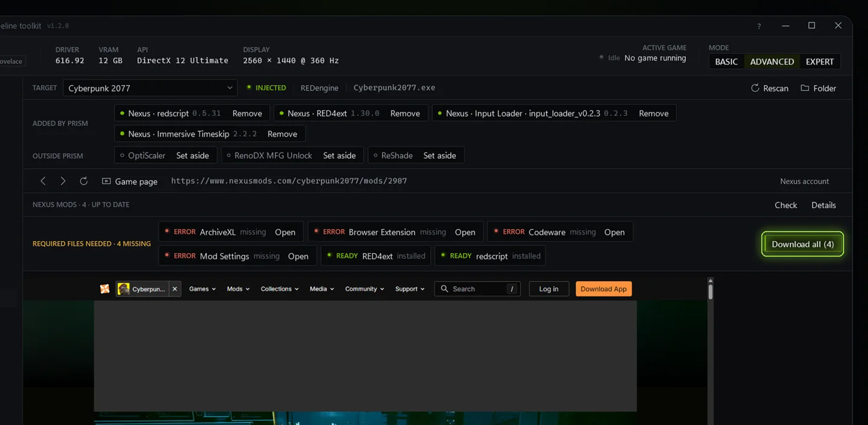Image resolution: width=868 pixels, height=425 pixels.
Task: Go forward with the browser right arrow
Action: (x=63, y=181)
